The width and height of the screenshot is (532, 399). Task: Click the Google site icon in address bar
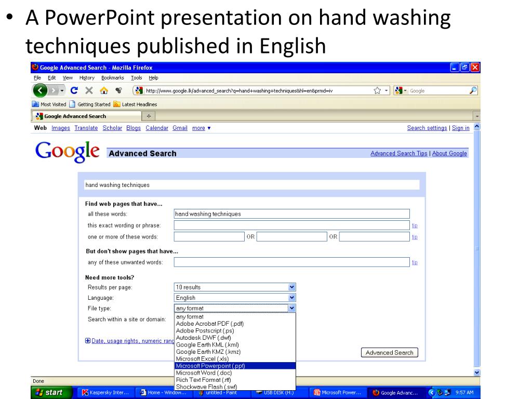[139, 90]
